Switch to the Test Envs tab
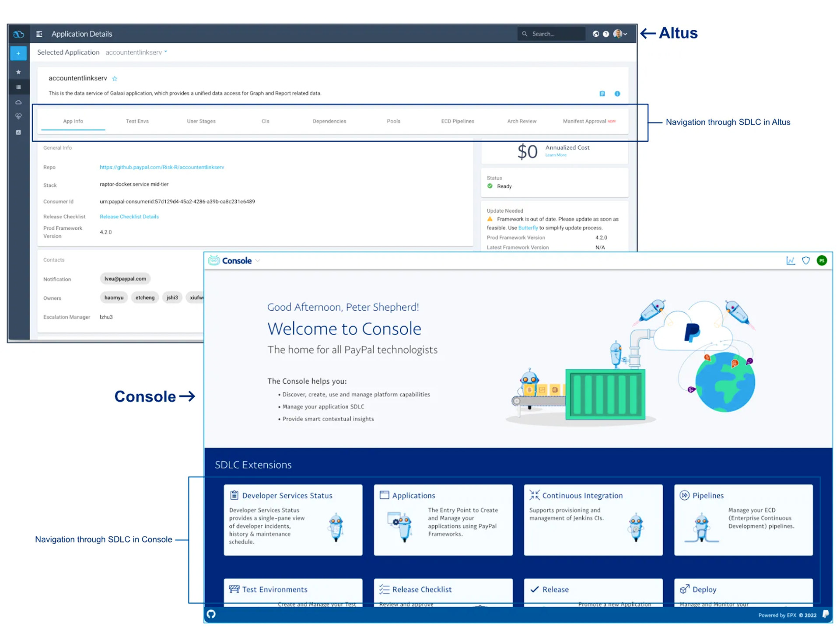The image size is (840, 630). pyautogui.click(x=137, y=121)
